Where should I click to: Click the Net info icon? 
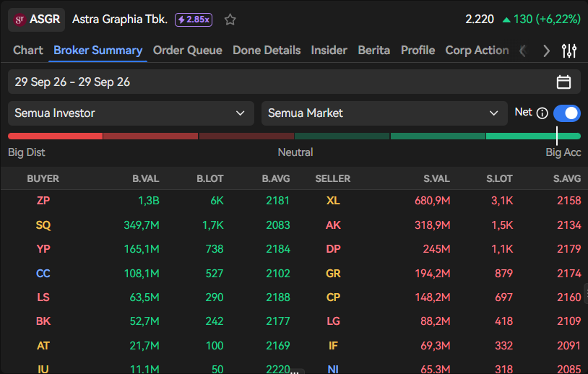coord(542,113)
